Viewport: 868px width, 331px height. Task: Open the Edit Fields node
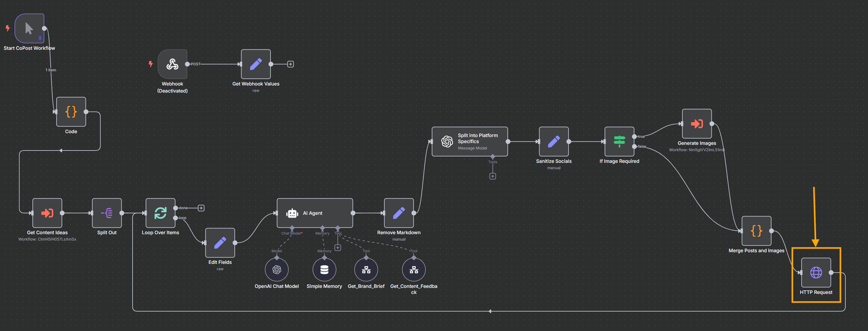click(x=220, y=243)
